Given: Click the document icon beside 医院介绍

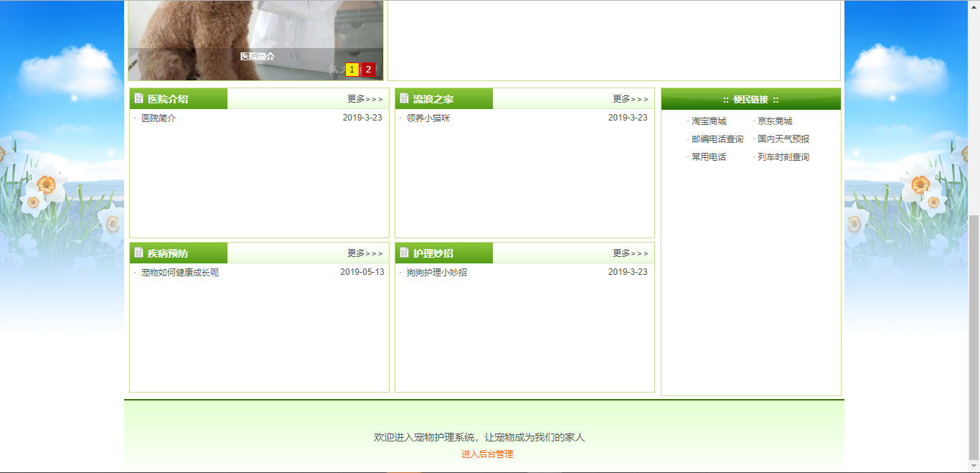Looking at the screenshot, I should click(x=139, y=99).
